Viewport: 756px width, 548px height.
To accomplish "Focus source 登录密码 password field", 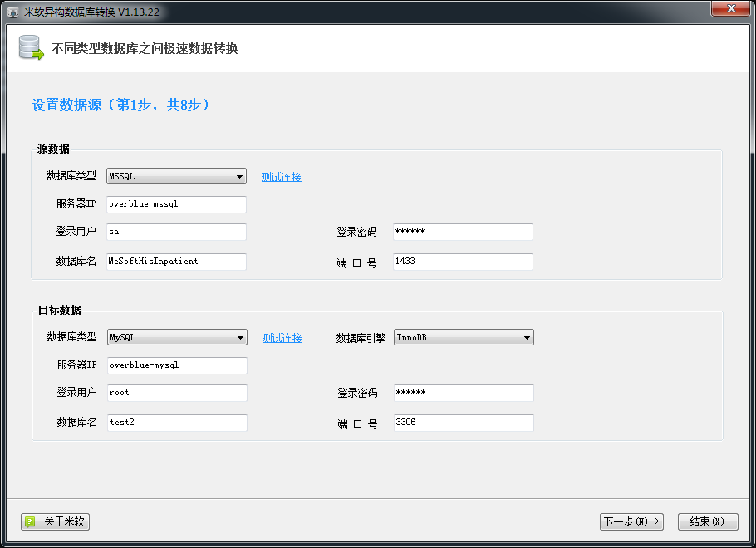I will point(463,232).
